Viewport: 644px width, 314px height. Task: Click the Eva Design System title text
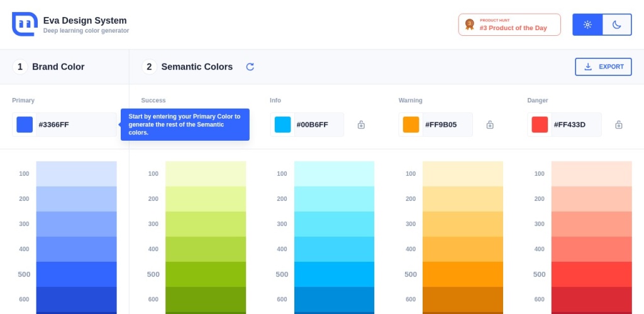[85, 21]
